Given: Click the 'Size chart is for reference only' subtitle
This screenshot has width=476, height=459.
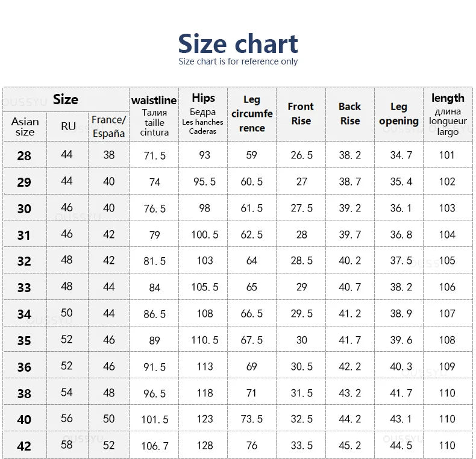Looking at the screenshot, I should coord(238,61).
